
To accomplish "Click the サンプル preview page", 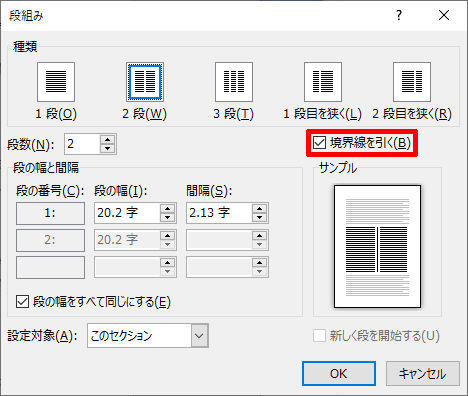I will coord(377,246).
